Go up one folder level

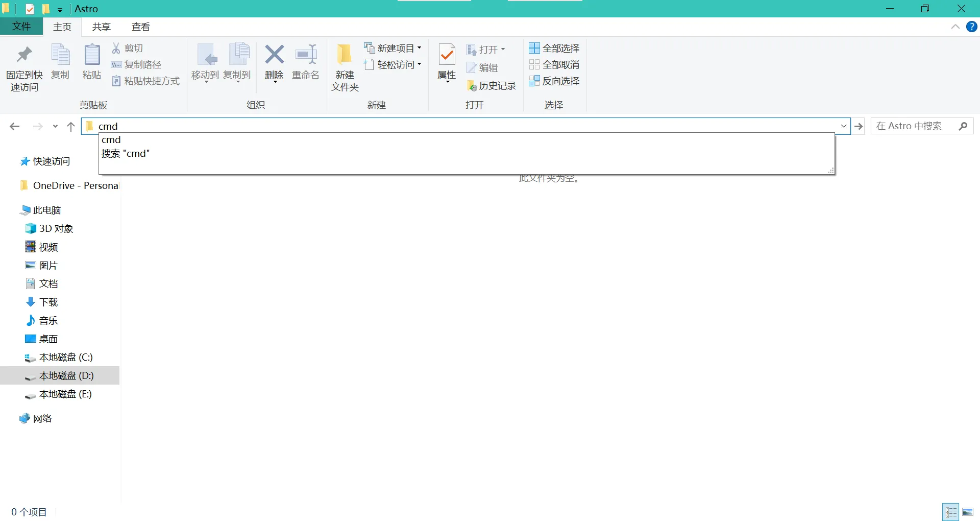point(71,126)
